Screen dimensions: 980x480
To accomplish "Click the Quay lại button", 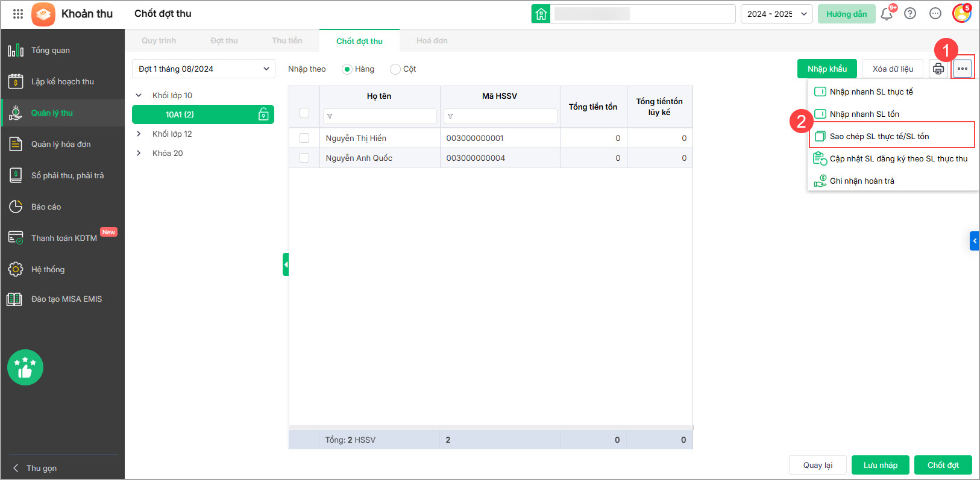I will (818, 465).
